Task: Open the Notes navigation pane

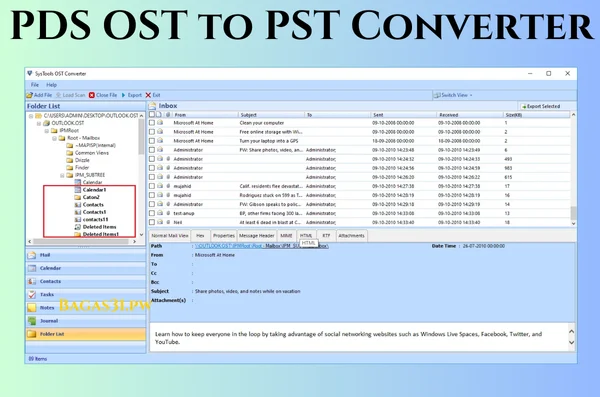Action: [86, 307]
